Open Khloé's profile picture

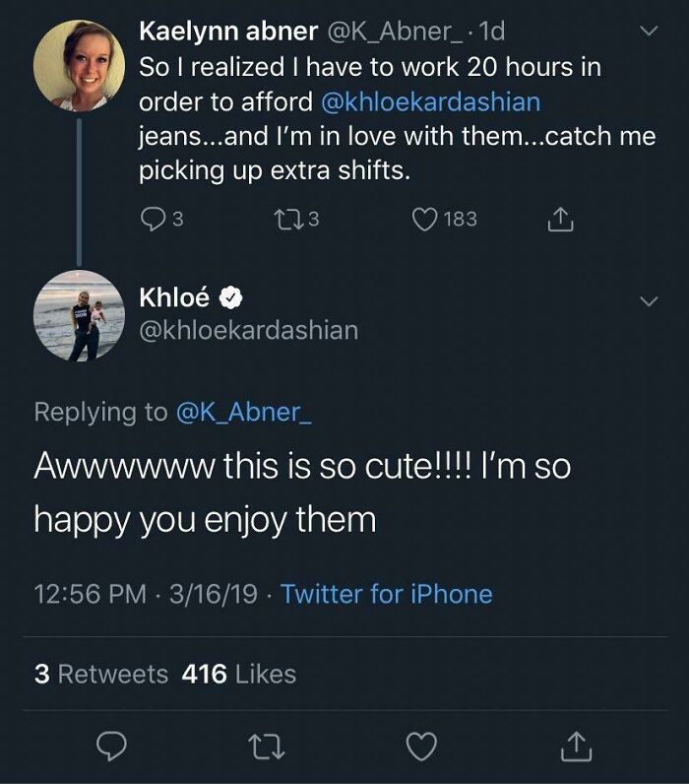[79, 315]
